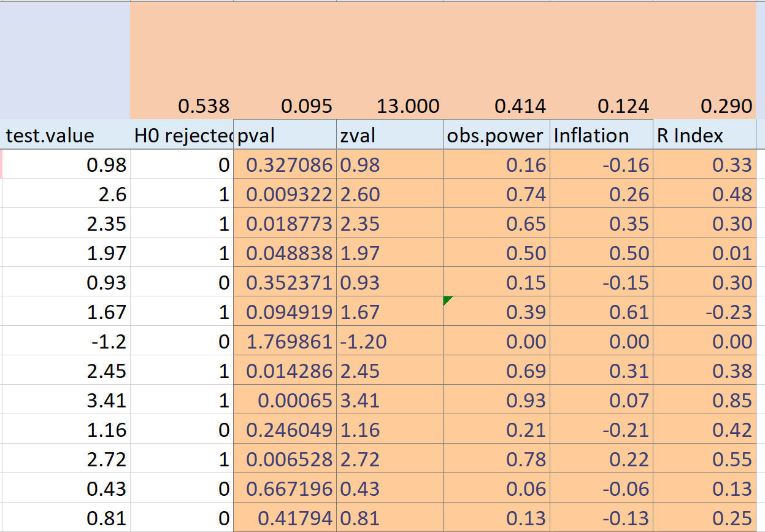The width and height of the screenshot is (765, 532).
Task: Click the summary cell showing 13.000
Action: click(389, 106)
